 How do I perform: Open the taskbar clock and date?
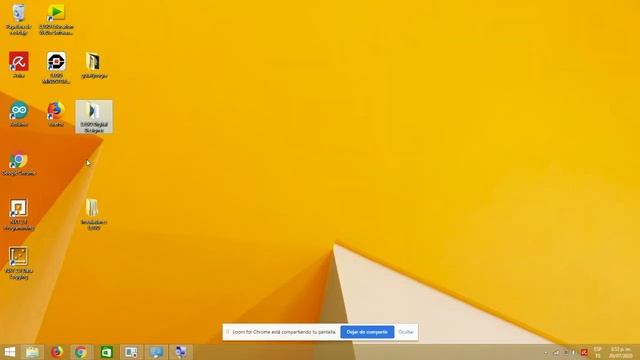click(x=620, y=352)
